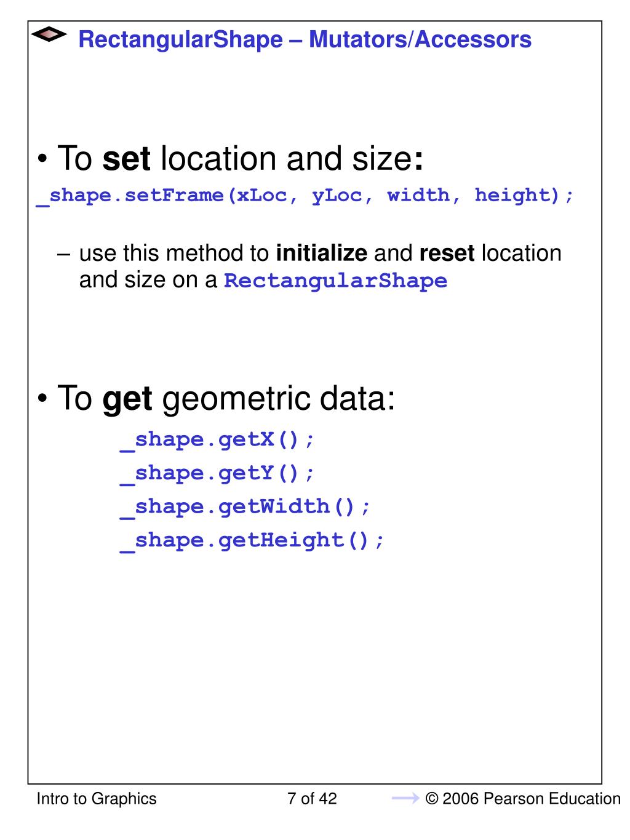Click the blue RectangularShape code text in sub-bullet

pos(335,281)
